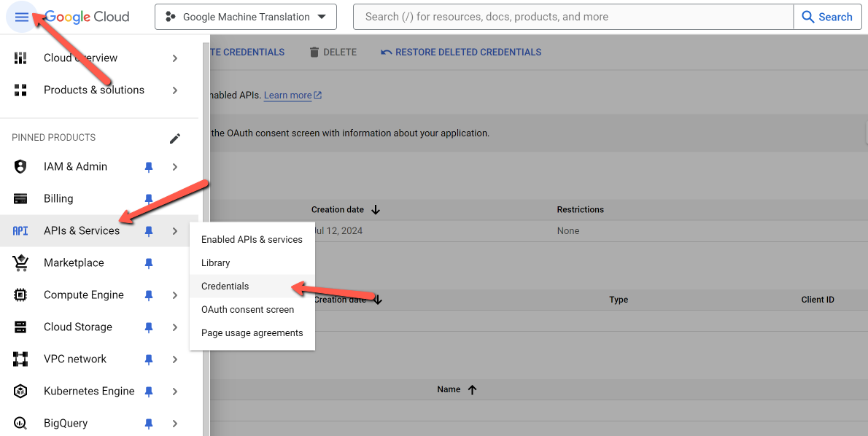
Task: Click the magnifier icon in Search button
Action: click(x=807, y=17)
